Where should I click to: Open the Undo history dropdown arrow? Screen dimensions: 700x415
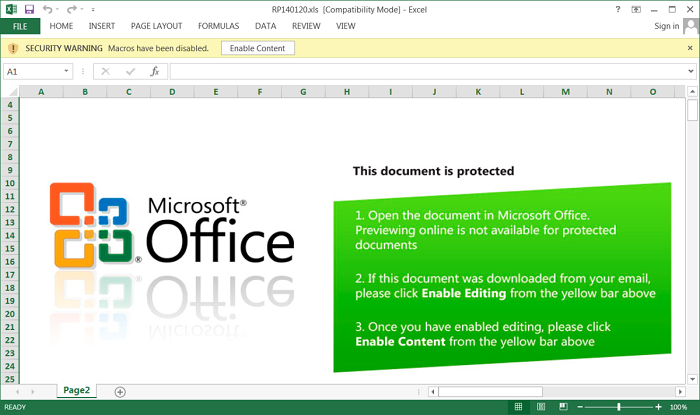[58, 9]
